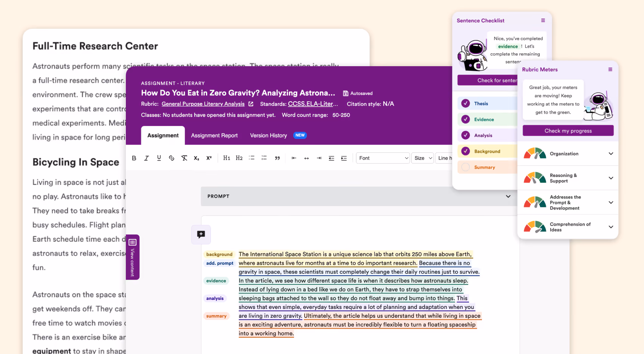Insert a bulleted list

(x=252, y=158)
